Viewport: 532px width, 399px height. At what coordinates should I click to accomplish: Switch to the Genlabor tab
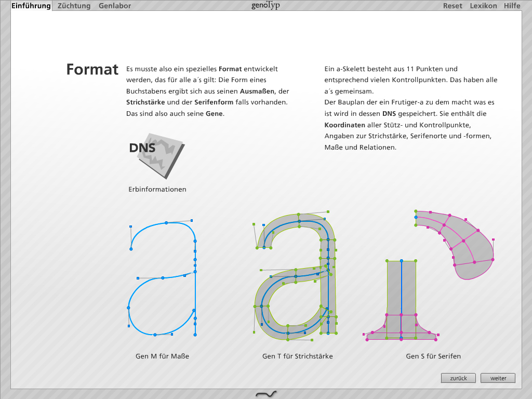point(115,6)
